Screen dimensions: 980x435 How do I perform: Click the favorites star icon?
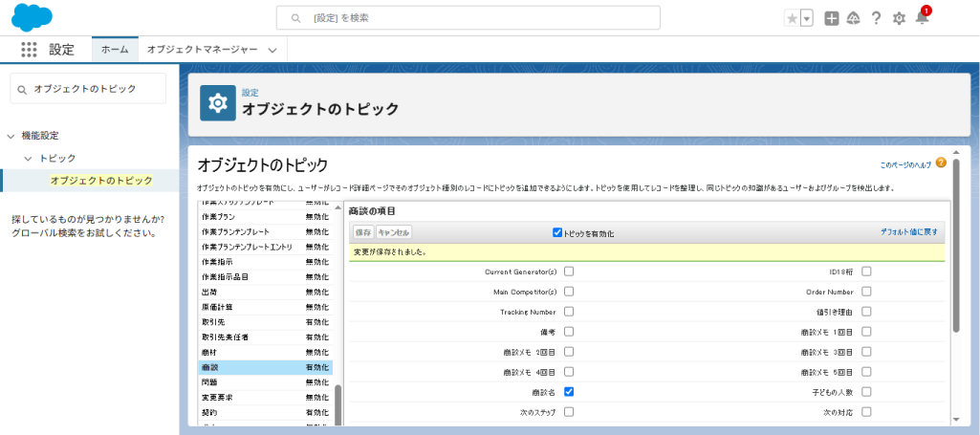792,19
